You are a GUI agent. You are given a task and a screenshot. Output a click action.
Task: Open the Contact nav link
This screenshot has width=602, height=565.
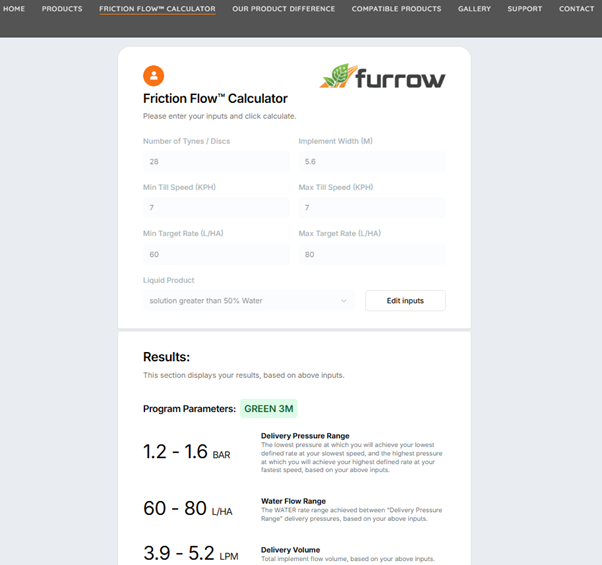pyautogui.click(x=577, y=8)
